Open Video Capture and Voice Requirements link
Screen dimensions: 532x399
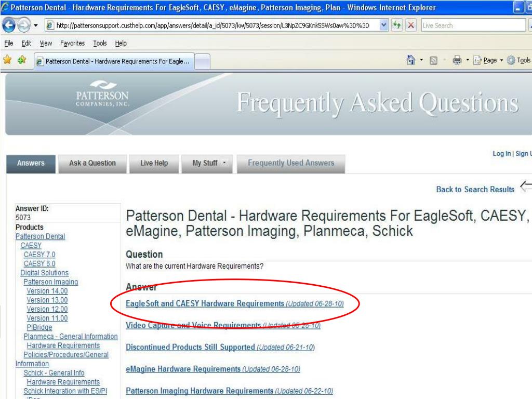(223, 325)
